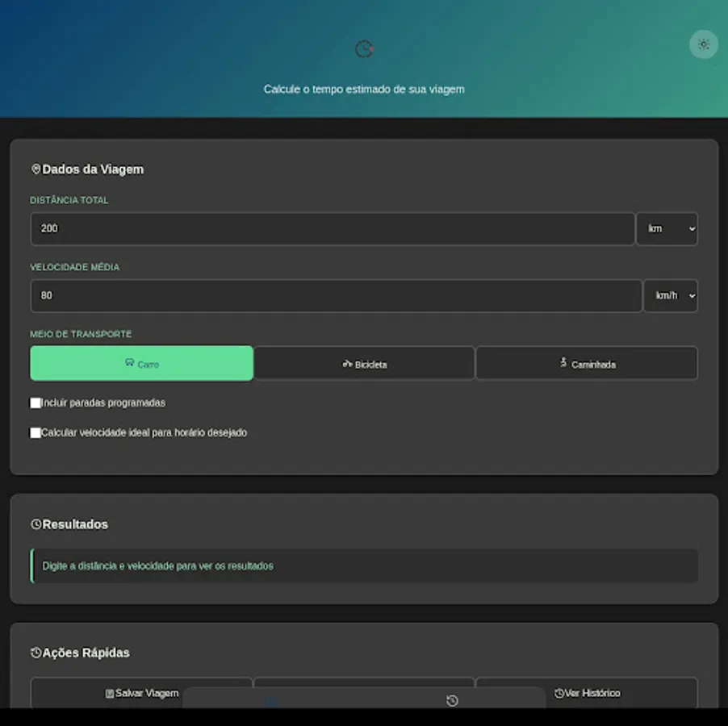This screenshot has width=728, height=726.
Task: Toggle the theme switch in the top right corner
Action: click(x=703, y=44)
